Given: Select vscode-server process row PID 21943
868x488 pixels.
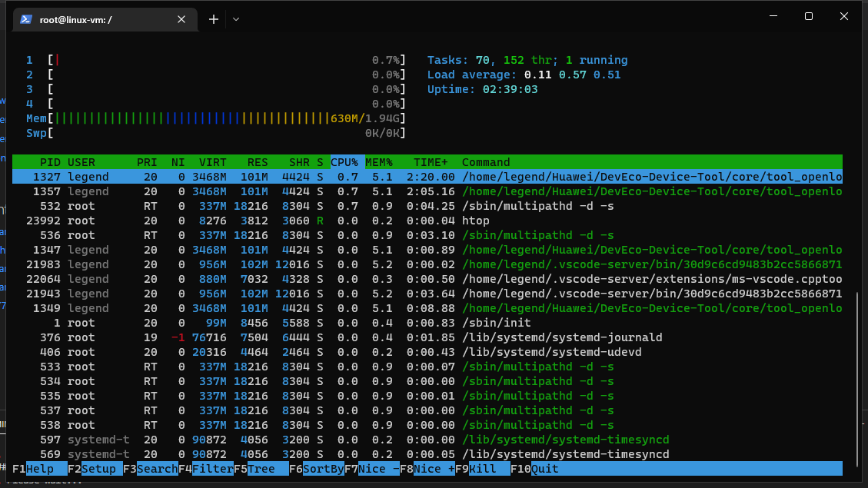Looking at the screenshot, I should click(427, 294).
